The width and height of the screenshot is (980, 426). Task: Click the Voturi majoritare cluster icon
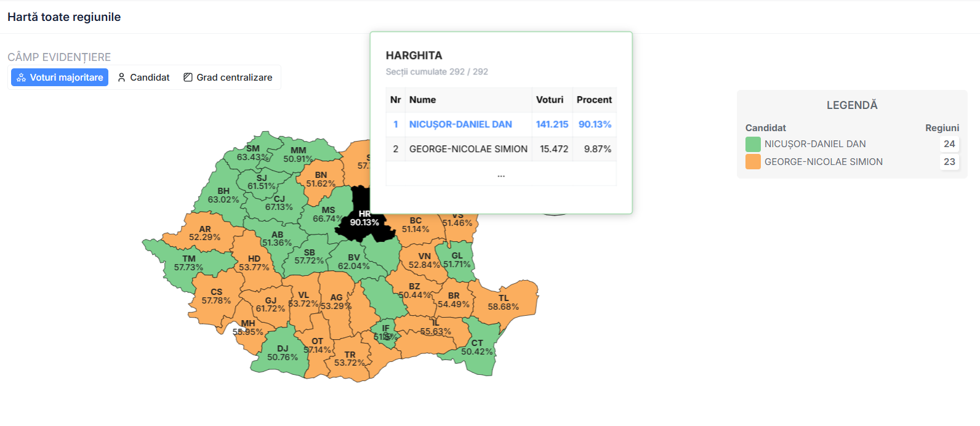pyautogui.click(x=21, y=78)
